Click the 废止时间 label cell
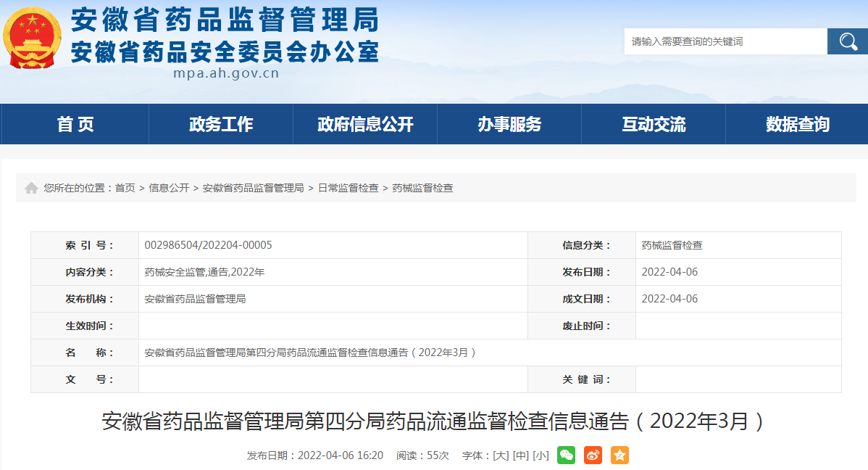The image size is (868, 470). pyautogui.click(x=582, y=326)
